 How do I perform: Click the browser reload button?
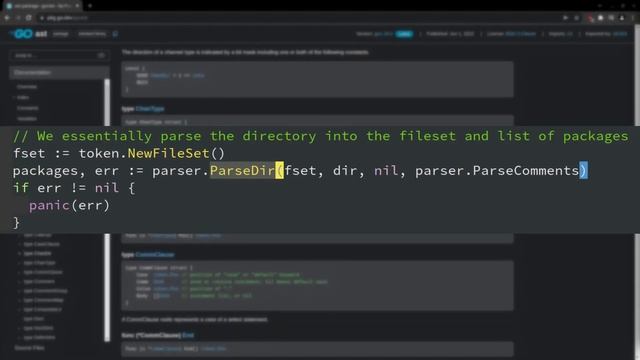click(x=29, y=18)
